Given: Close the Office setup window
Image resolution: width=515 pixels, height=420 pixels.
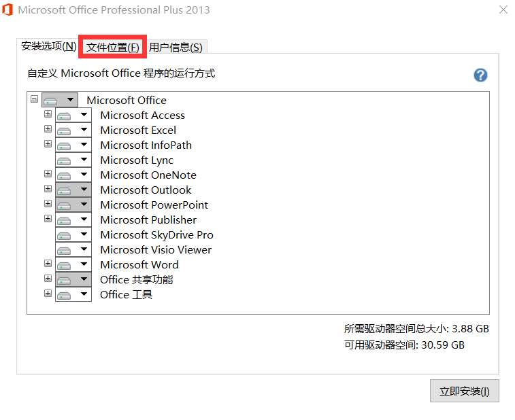Looking at the screenshot, I should 503,10.
